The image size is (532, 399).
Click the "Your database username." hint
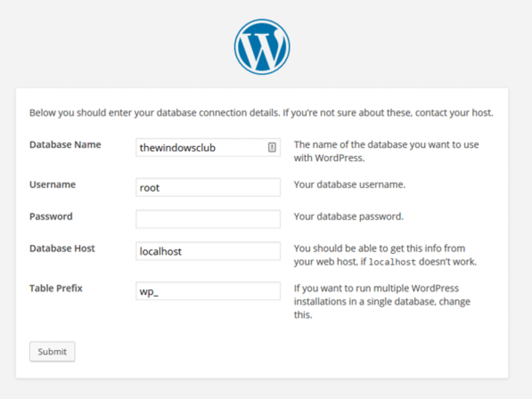pyautogui.click(x=349, y=184)
